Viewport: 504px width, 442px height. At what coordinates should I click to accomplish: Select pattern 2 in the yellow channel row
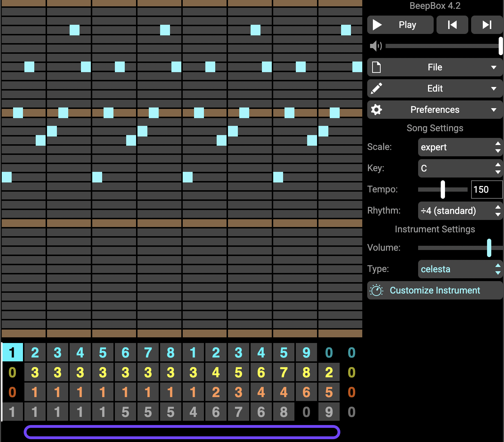329,372
